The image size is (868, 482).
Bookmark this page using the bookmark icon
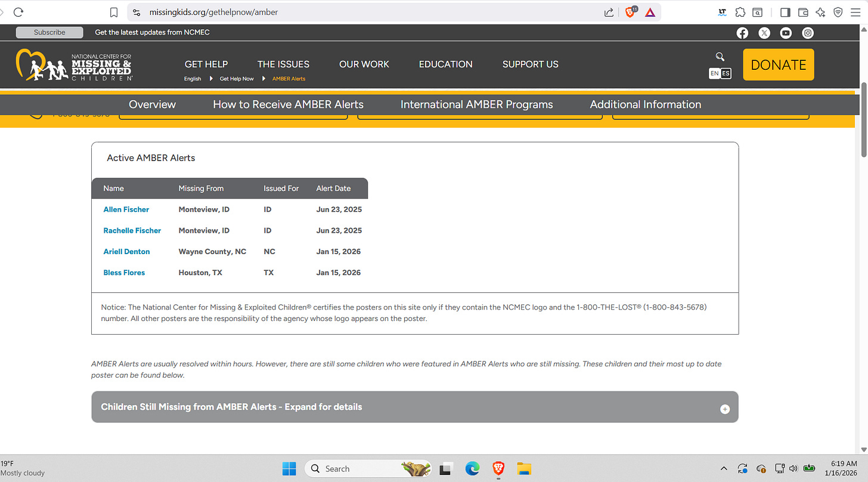click(x=114, y=12)
